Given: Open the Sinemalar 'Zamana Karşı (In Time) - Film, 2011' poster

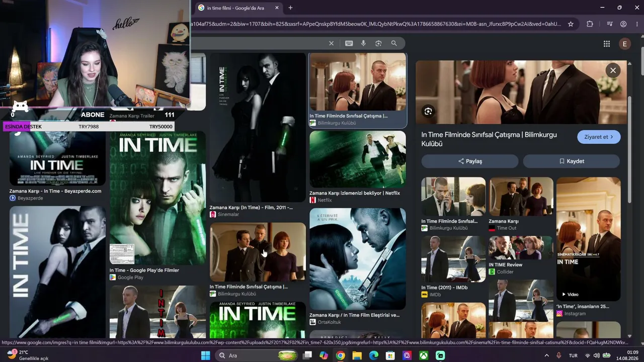Looking at the screenshot, I should click(x=258, y=128).
